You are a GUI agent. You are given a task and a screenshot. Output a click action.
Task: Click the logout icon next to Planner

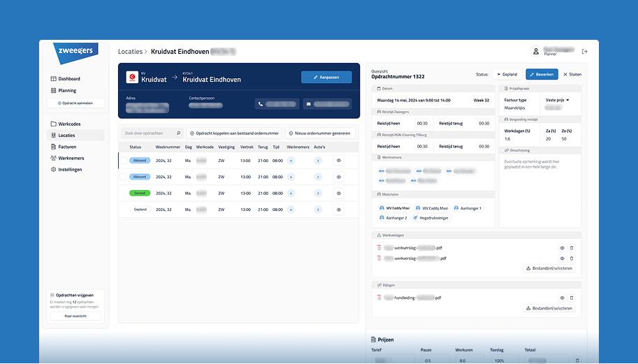click(x=585, y=51)
